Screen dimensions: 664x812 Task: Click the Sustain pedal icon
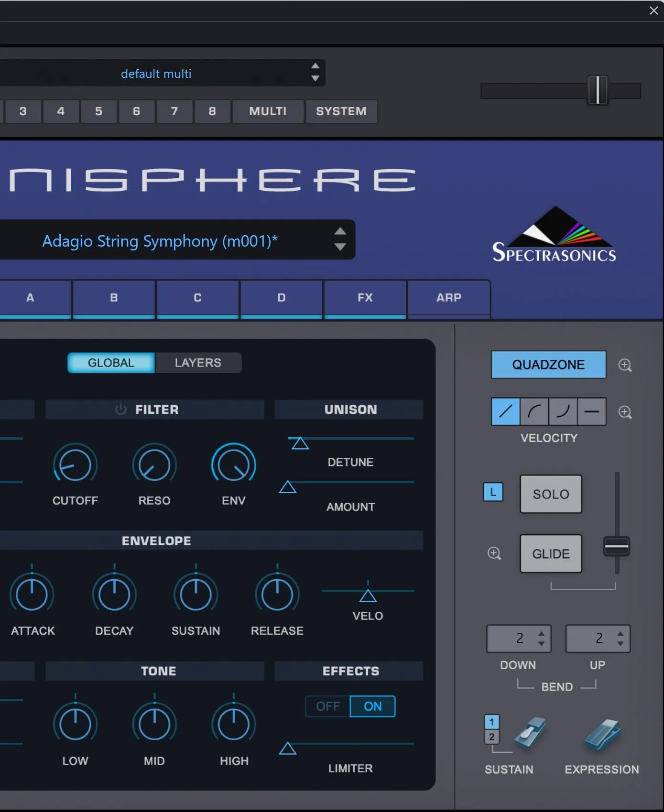530,733
